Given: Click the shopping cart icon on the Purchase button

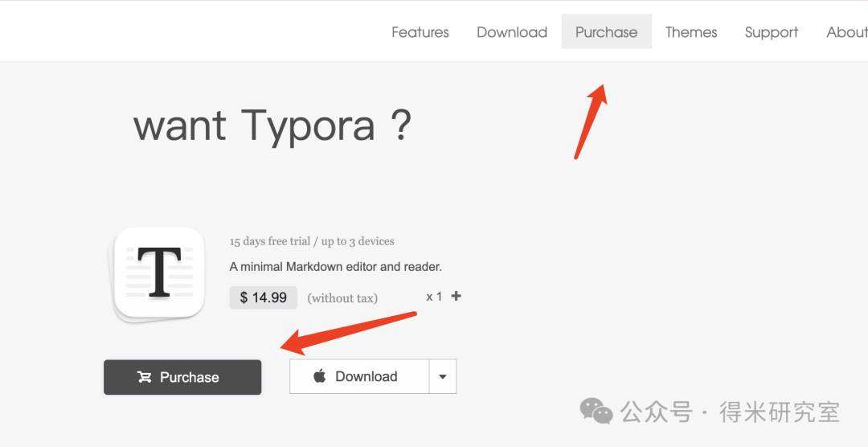Looking at the screenshot, I should pos(145,377).
